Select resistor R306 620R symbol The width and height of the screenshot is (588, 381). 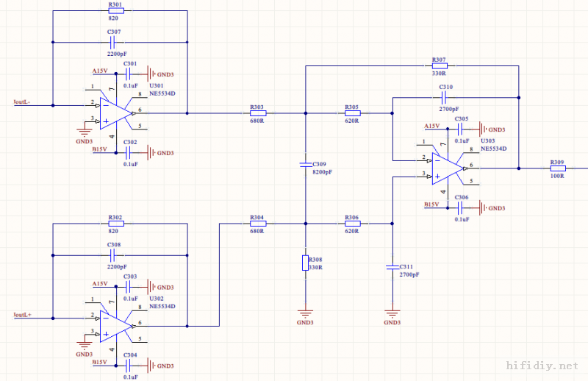[353, 224]
